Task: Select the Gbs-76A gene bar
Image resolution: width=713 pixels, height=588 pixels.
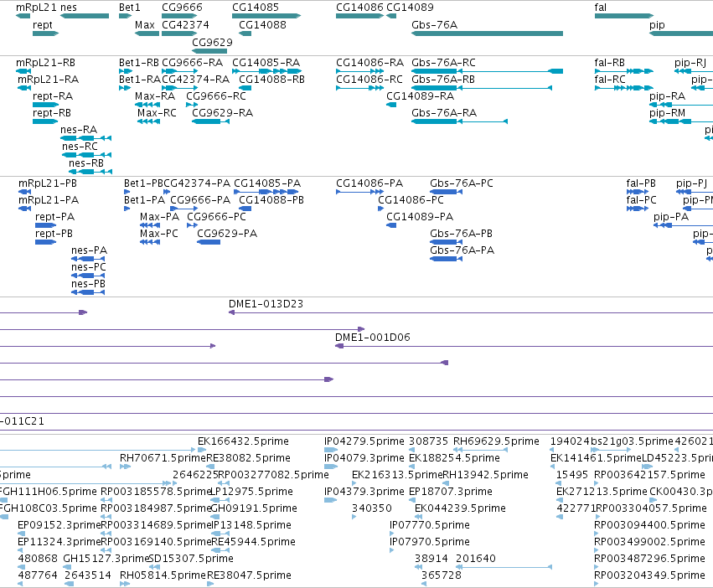Action: (x=487, y=34)
